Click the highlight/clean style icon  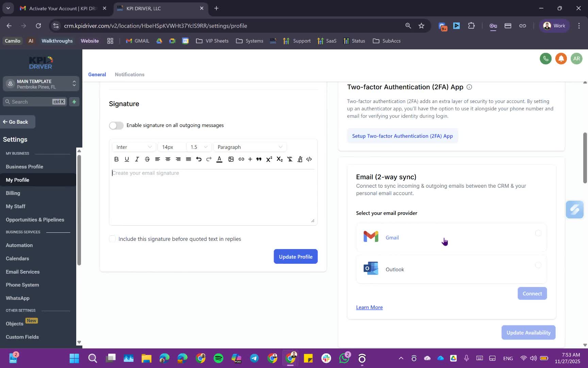click(x=300, y=159)
